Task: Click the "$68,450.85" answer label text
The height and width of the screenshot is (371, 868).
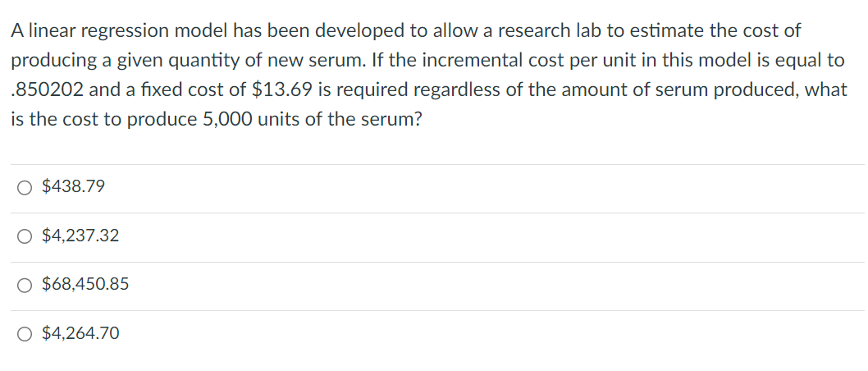Action: (85, 285)
